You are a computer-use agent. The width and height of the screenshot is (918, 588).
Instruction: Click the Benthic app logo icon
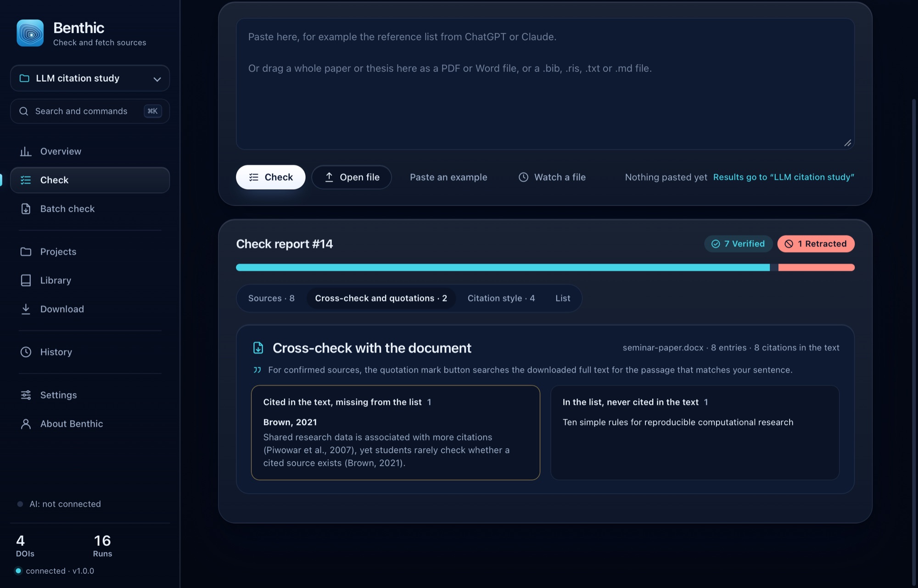(30, 33)
